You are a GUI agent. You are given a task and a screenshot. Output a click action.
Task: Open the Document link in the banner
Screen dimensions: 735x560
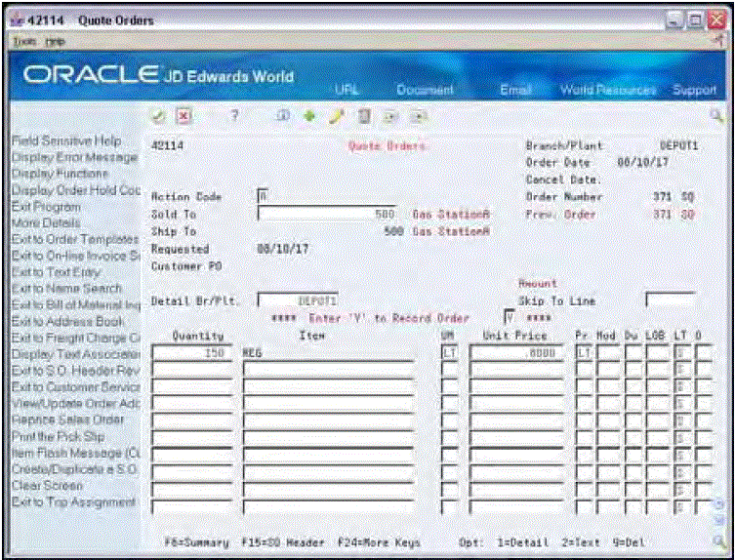[x=425, y=90]
